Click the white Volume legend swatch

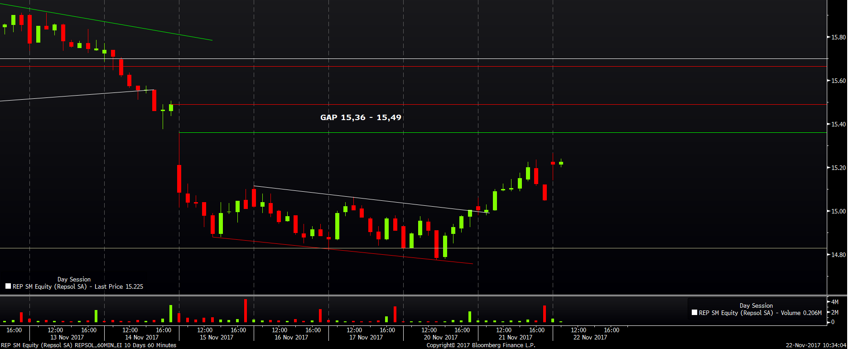pos(694,313)
